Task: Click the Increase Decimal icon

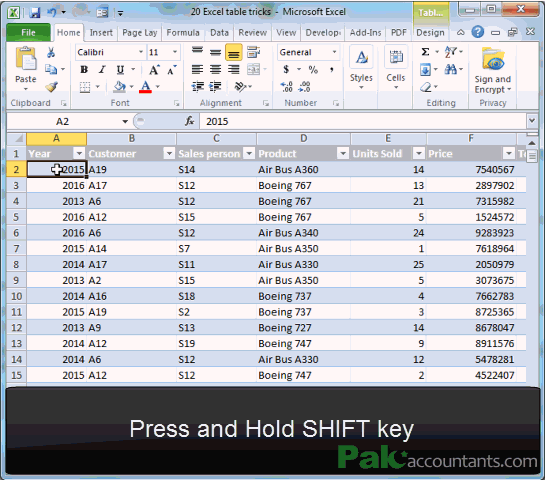Action: pyautogui.click(x=286, y=87)
